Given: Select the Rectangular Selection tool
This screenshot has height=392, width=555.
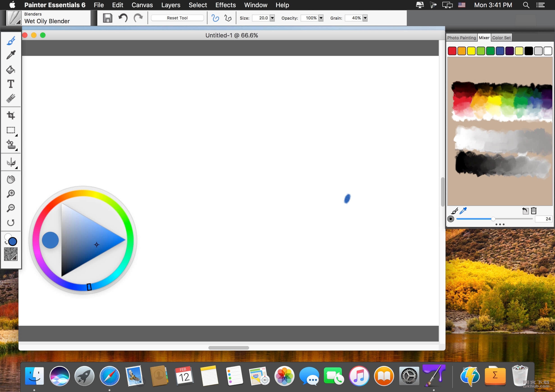Looking at the screenshot, I should tap(11, 130).
